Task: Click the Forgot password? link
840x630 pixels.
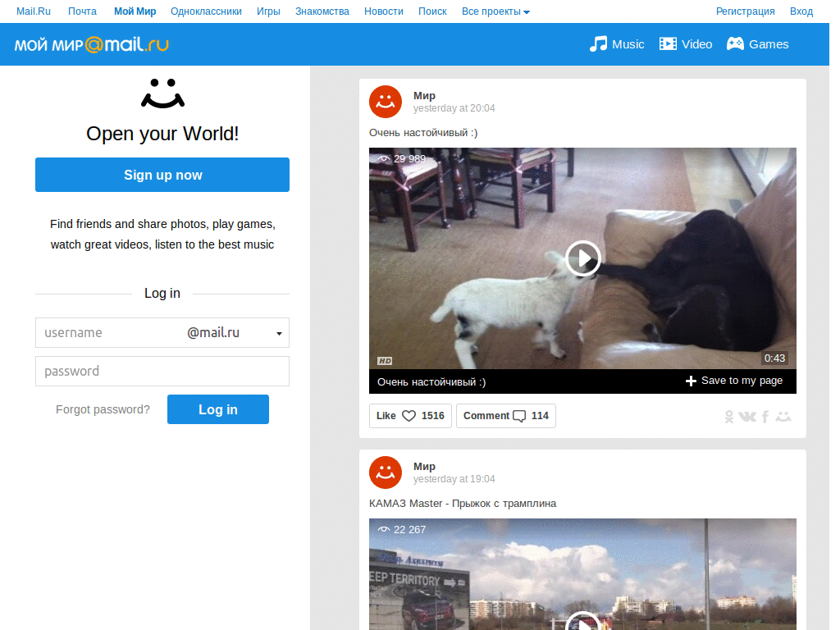Action: (x=103, y=409)
